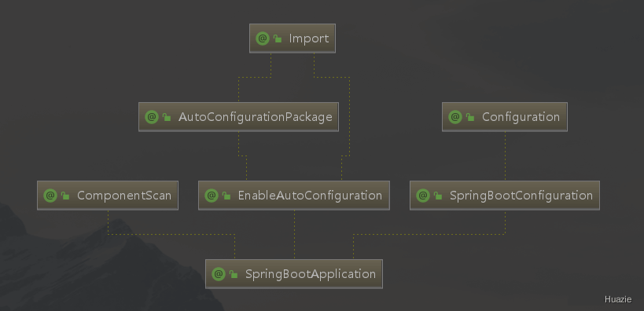Click the @ icon on ComponentScan node
Viewport: 644px width, 311px height.
50,196
